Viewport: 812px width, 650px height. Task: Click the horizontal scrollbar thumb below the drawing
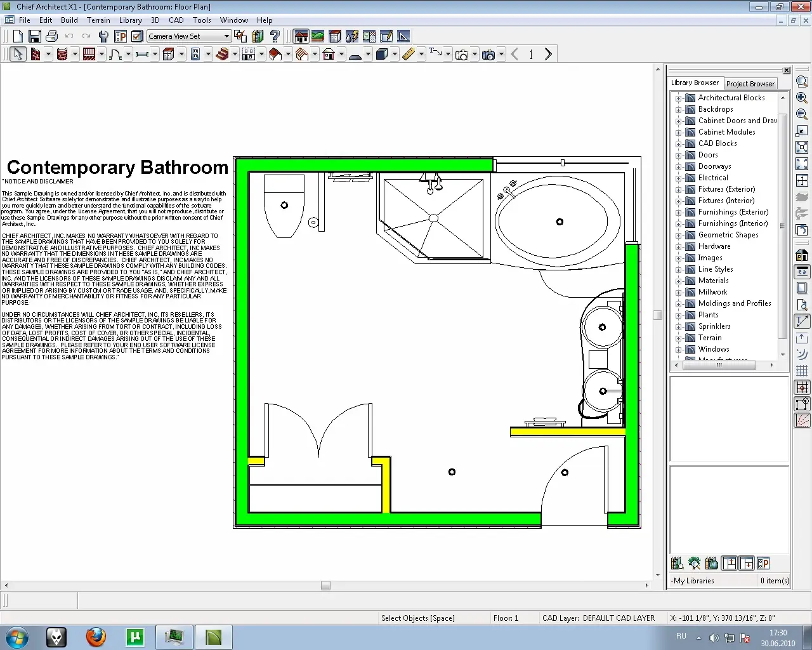click(x=325, y=586)
